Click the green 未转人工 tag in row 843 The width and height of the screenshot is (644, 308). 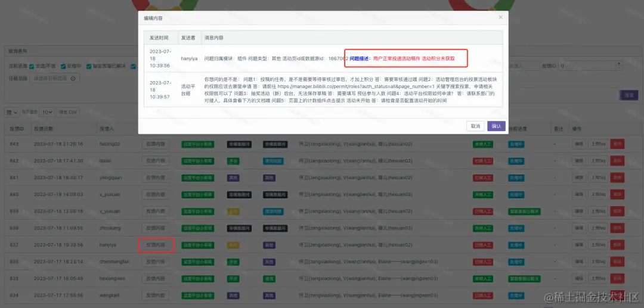482,144
